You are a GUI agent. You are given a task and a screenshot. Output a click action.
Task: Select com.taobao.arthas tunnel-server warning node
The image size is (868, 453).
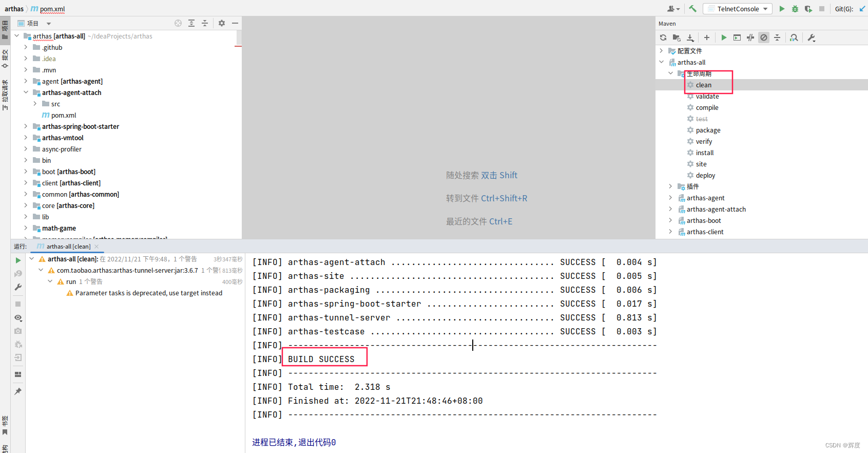tap(127, 270)
